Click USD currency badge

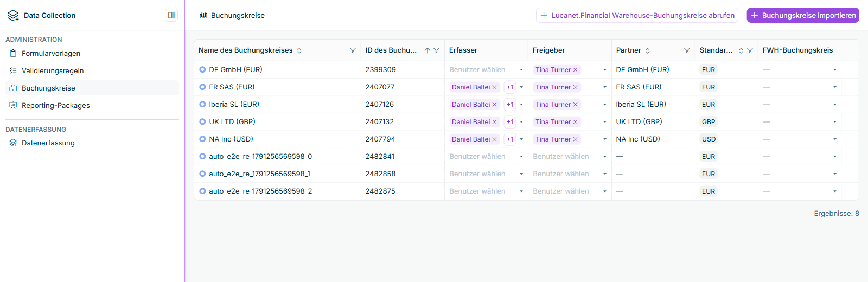(709, 139)
